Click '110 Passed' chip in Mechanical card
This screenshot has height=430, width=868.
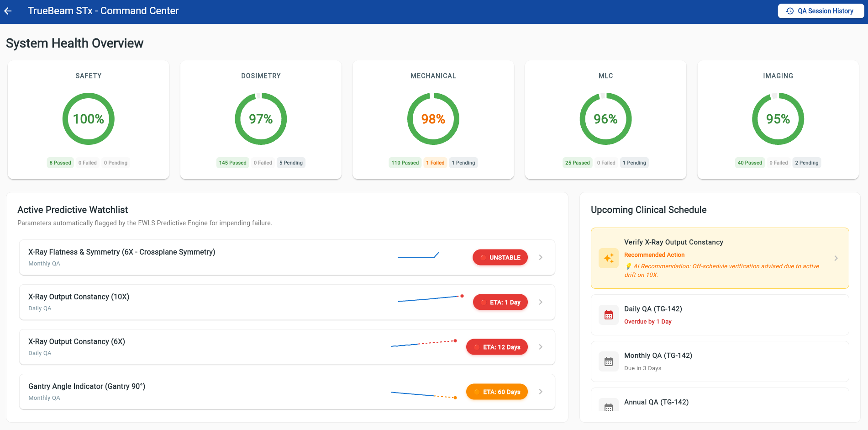click(405, 163)
